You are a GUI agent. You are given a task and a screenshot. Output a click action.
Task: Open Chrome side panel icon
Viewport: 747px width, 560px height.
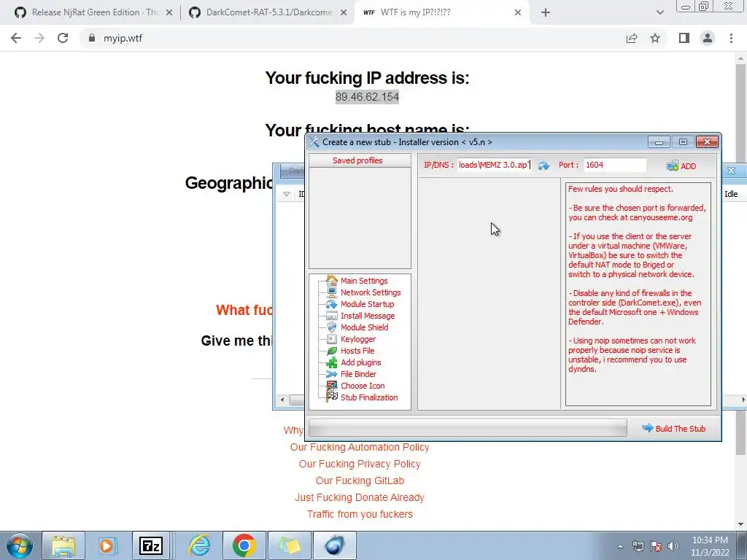tap(684, 38)
